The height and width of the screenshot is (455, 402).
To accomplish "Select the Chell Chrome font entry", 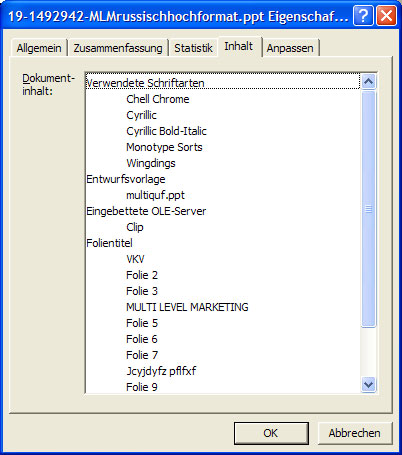I will (x=158, y=99).
